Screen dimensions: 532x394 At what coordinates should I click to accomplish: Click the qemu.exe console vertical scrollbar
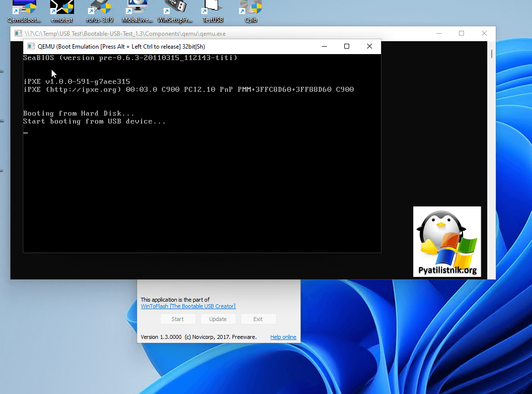pos(492,149)
